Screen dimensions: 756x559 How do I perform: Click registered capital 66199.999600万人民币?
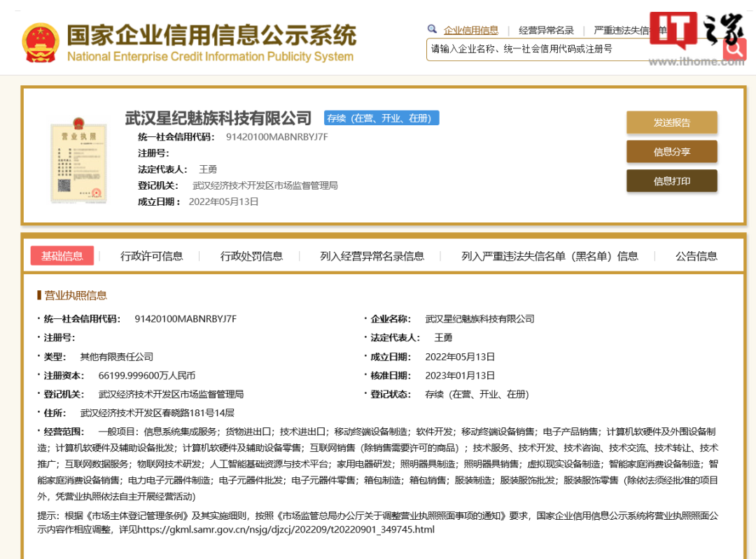coord(146,376)
